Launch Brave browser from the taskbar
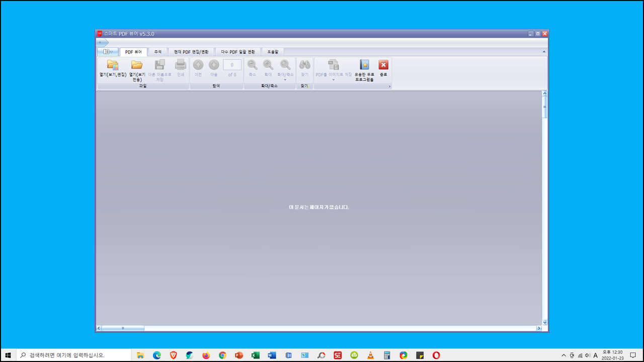The height and width of the screenshot is (362, 644). tap(173, 355)
